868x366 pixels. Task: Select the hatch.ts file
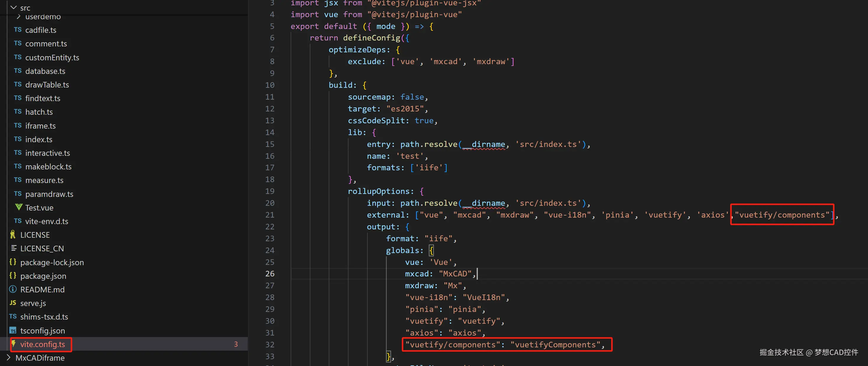(x=39, y=112)
